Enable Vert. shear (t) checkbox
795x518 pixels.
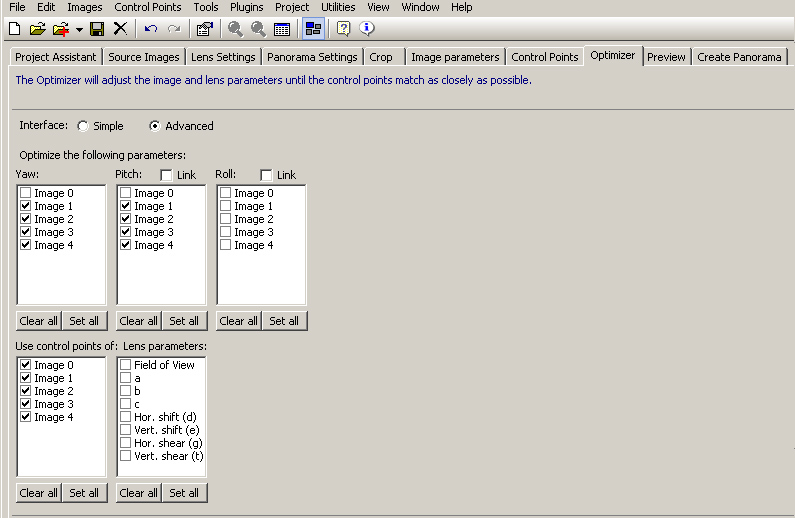125,456
